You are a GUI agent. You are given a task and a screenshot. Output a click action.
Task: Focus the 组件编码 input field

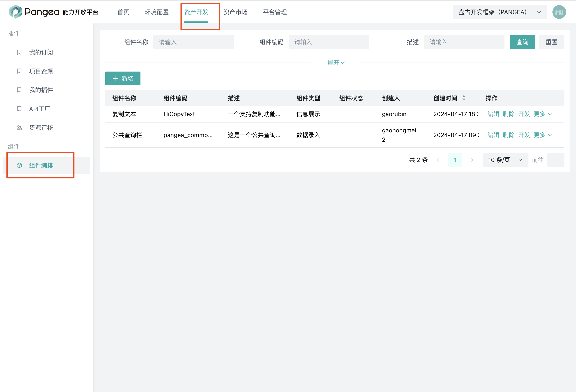tap(329, 42)
